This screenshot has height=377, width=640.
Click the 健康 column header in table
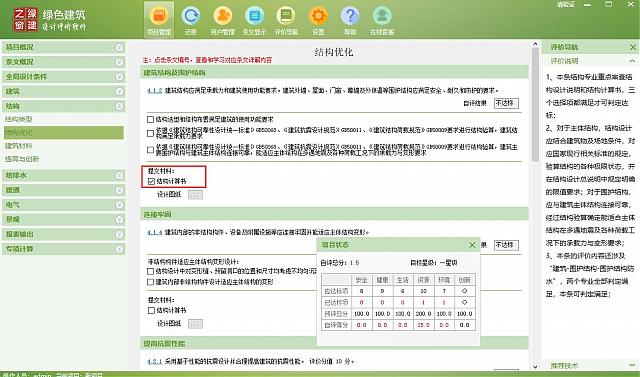point(382,280)
